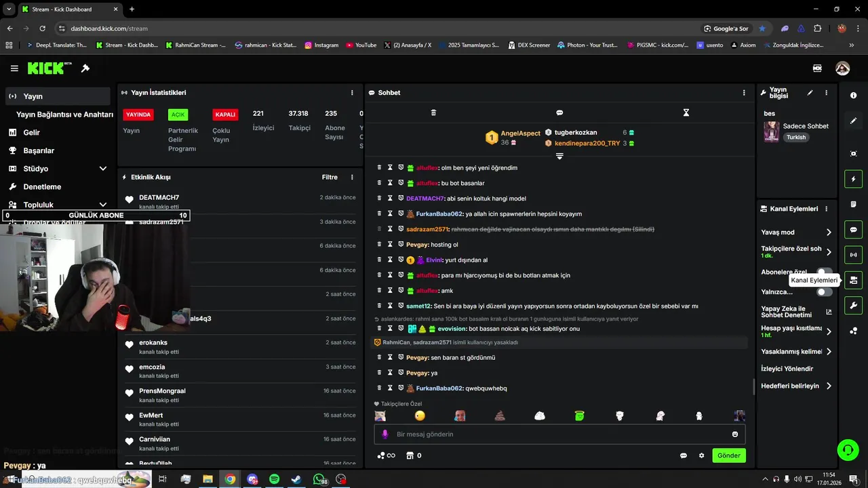Edit stream info with the pencil icon
Image resolution: width=868 pixels, height=488 pixels.
tap(810, 93)
